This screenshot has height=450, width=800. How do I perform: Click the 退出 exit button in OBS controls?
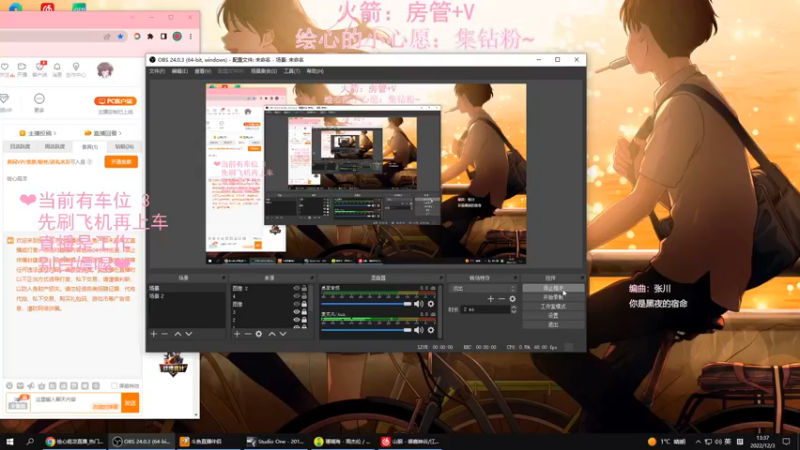(553, 324)
